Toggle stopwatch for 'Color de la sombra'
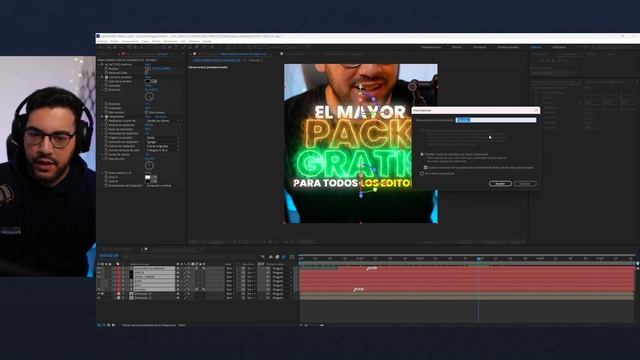The height and width of the screenshot is (360, 640). pos(106,82)
